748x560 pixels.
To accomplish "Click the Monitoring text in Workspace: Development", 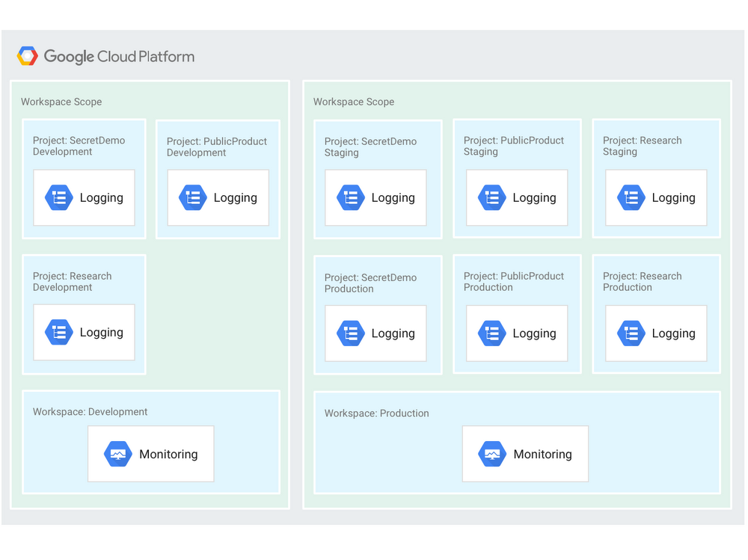I will tap(168, 455).
